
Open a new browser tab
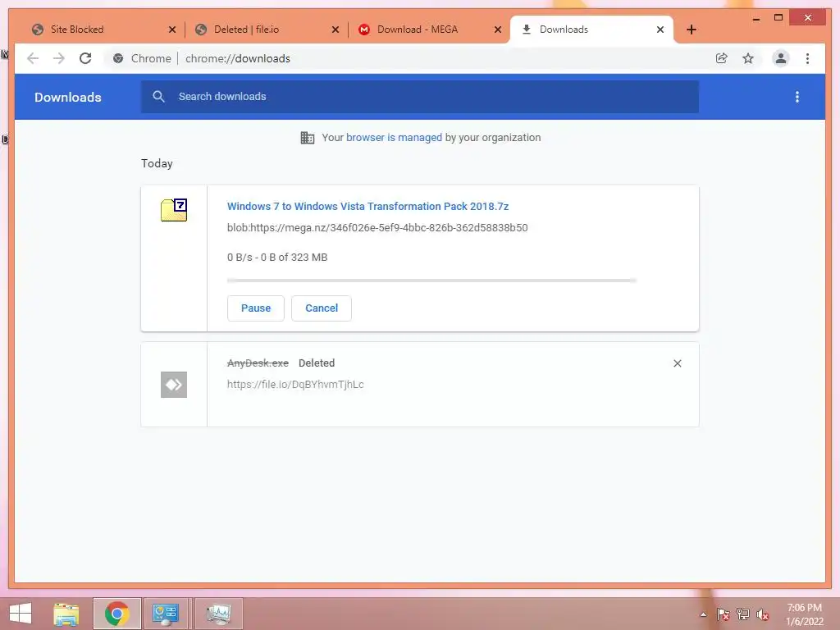coord(692,30)
